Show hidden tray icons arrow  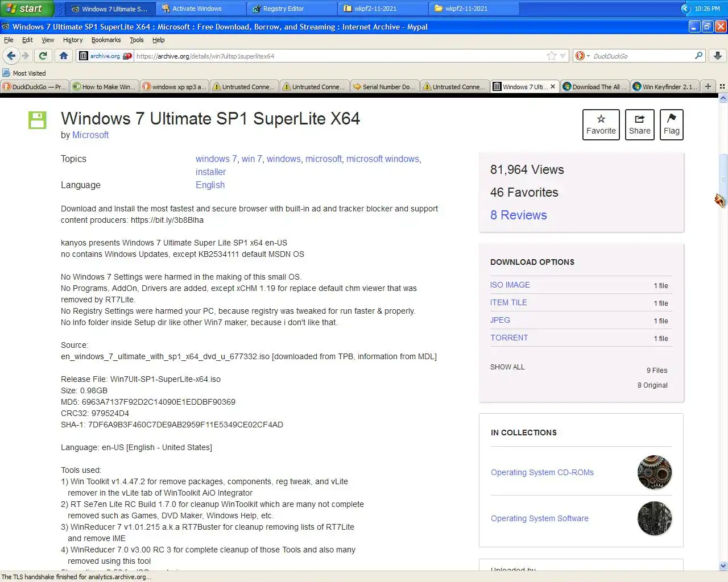[x=685, y=9]
